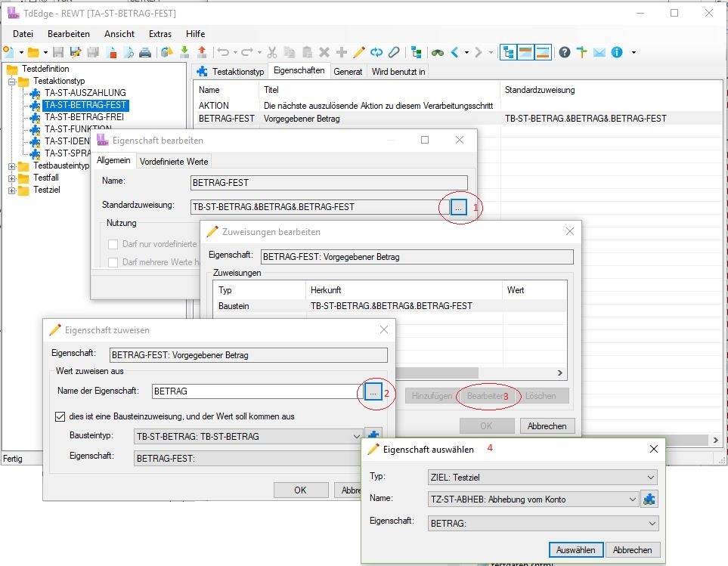This screenshot has height=566, width=728.
Task: Select TA-ST-AUSZAHLUNG in the tree
Action: tap(85, 92)
